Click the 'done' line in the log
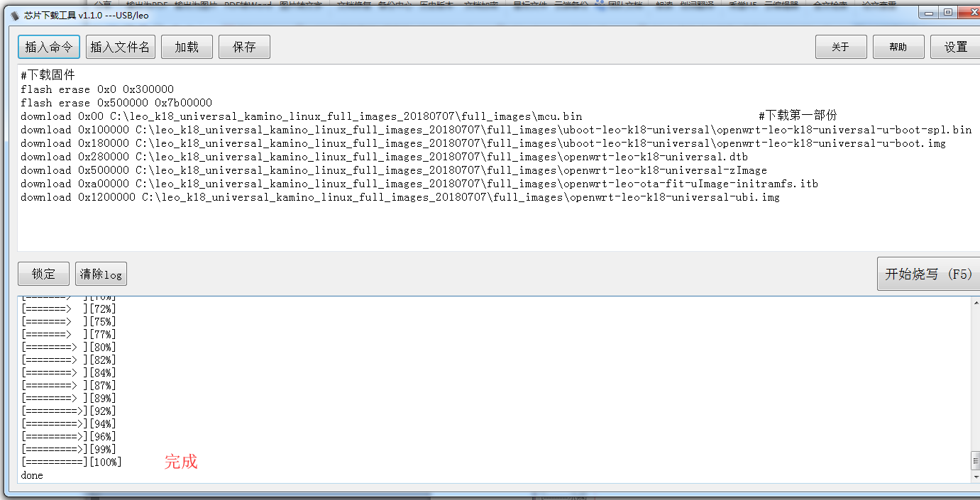Screen dimensions: 980x500 32,475
